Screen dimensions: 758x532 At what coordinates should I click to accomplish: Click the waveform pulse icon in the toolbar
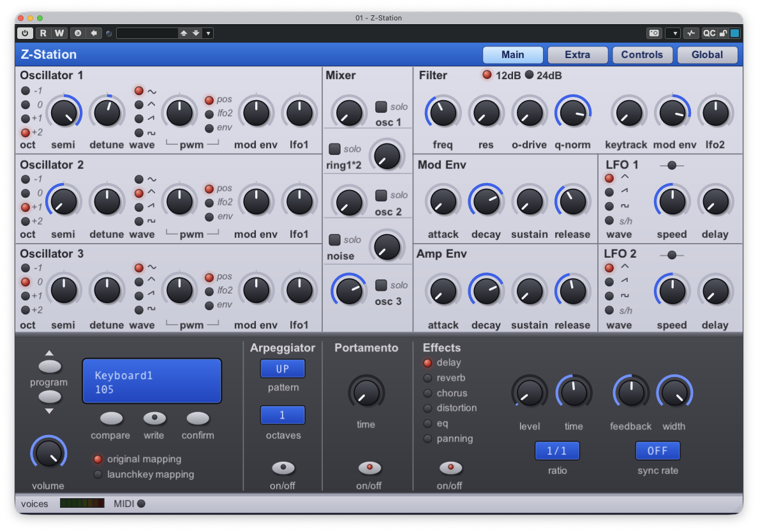[x=691, y=33]
